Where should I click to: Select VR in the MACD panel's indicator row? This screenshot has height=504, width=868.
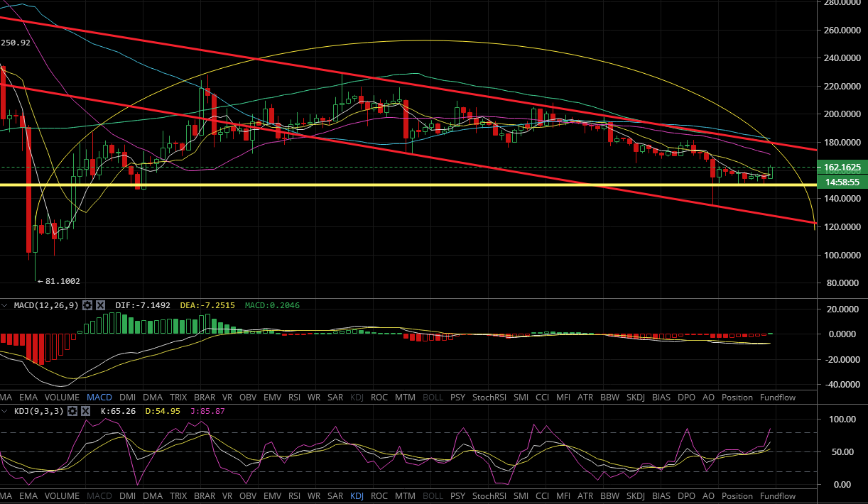(228, 398)
